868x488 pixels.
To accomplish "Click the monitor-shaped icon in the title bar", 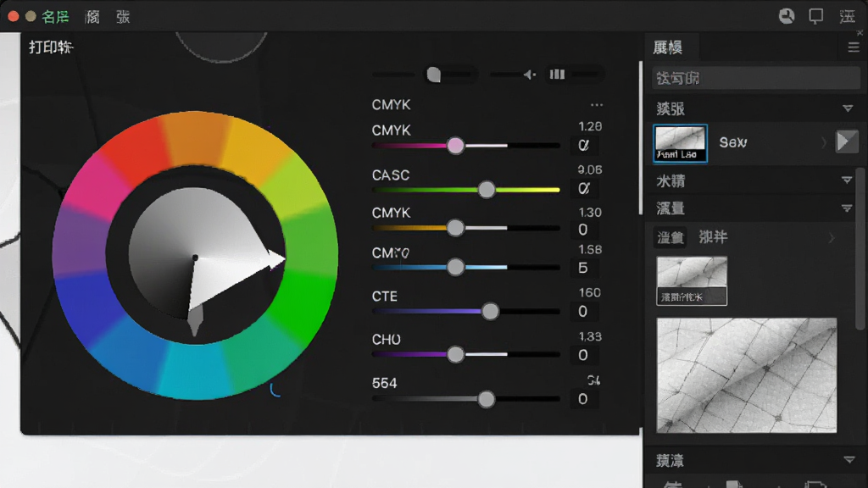I will coord(816,16).
